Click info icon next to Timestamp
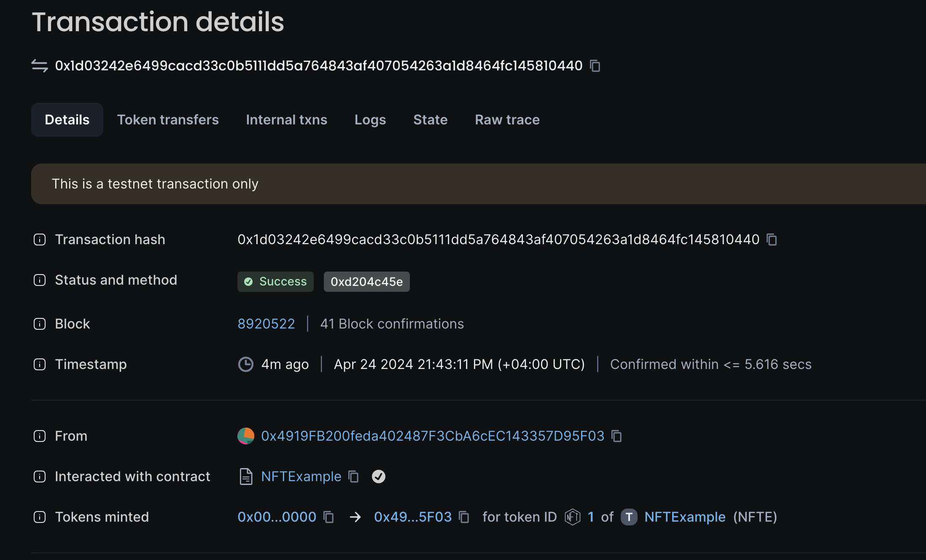Screen dimensions: 926x560 (x=40, y=364)
